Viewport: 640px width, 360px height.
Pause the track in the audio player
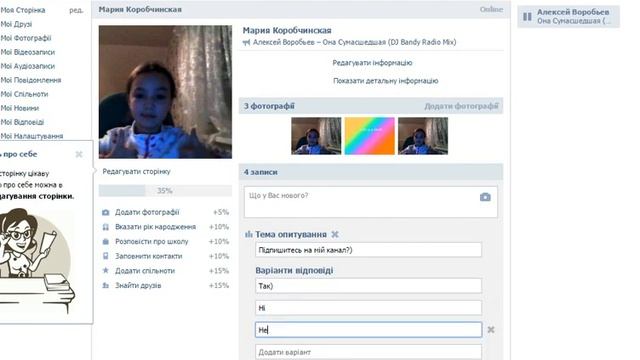[x=527, y=17]
